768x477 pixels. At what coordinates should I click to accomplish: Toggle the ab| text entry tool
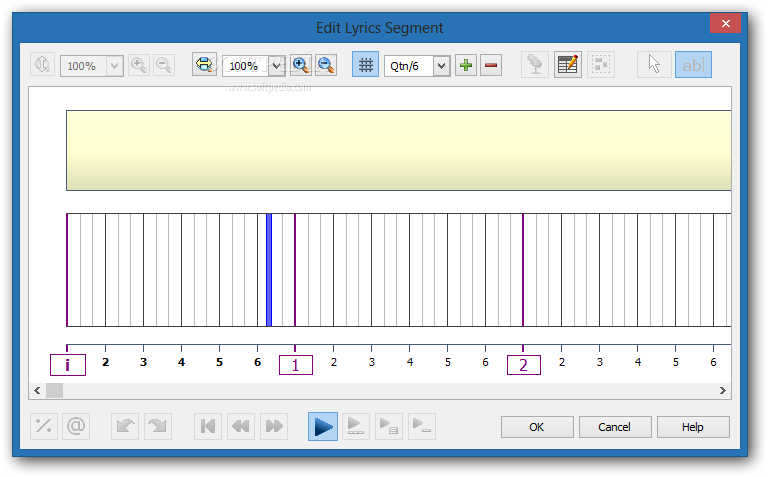[694, 65]
